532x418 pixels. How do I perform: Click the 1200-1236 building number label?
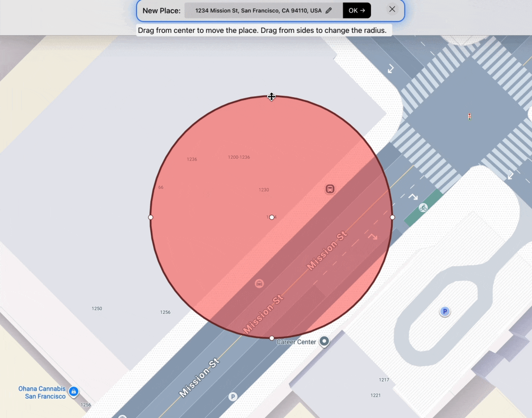point(239,157)
